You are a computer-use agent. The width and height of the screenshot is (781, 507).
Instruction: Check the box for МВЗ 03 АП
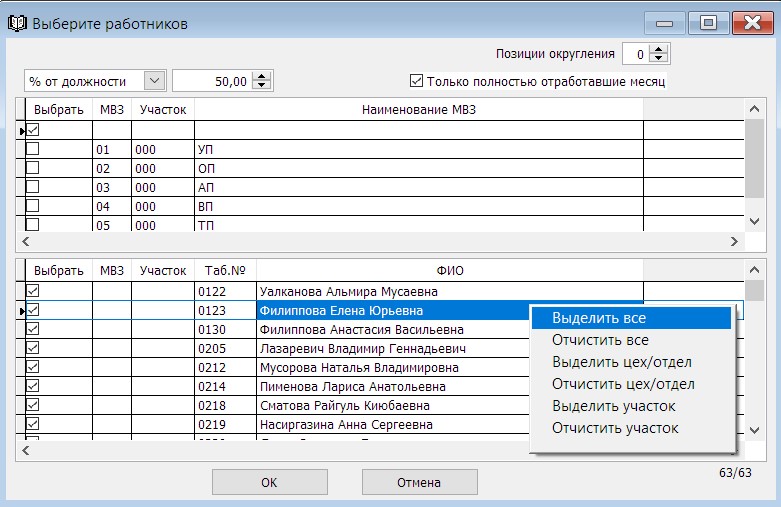coord(33,187)
